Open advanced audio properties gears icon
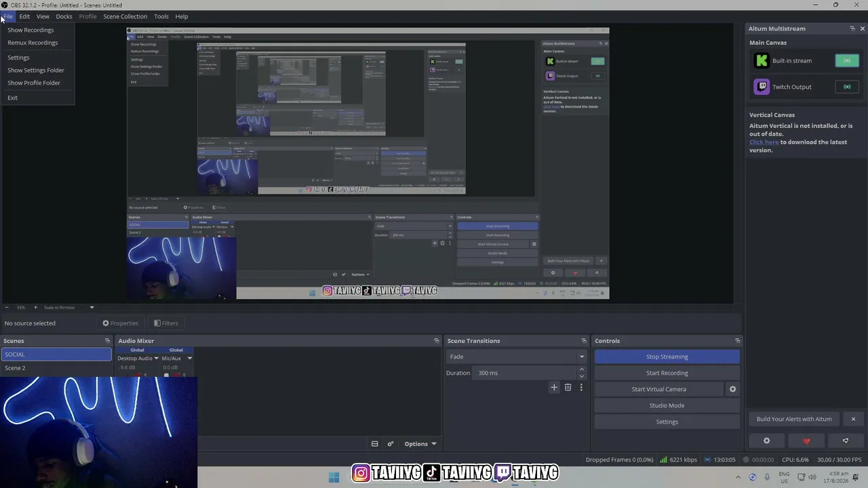This screenshot has width=868, height=488. pos(391,444)
